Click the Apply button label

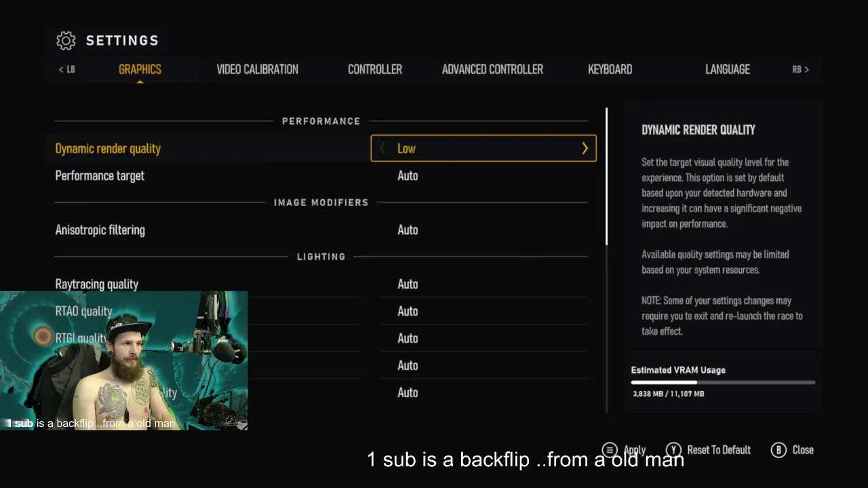point(635,450)
